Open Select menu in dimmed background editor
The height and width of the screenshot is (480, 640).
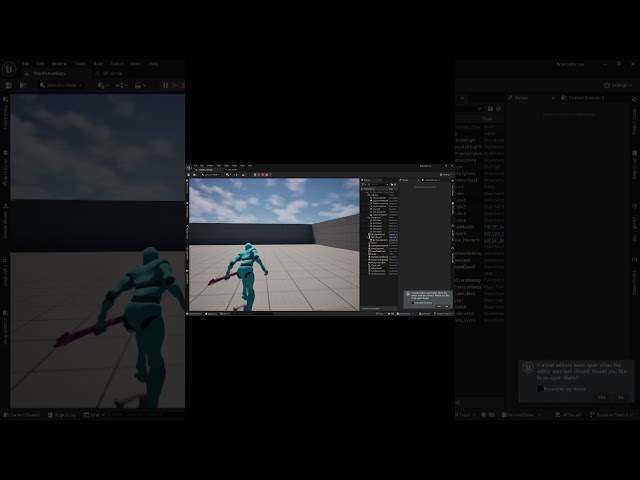(x=117, y=64)
